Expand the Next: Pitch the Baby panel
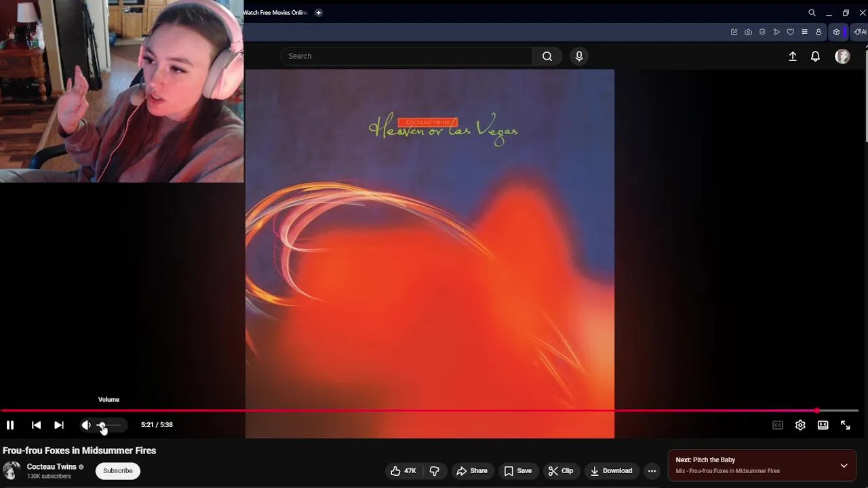868x488 pixels. click(844, 466)
